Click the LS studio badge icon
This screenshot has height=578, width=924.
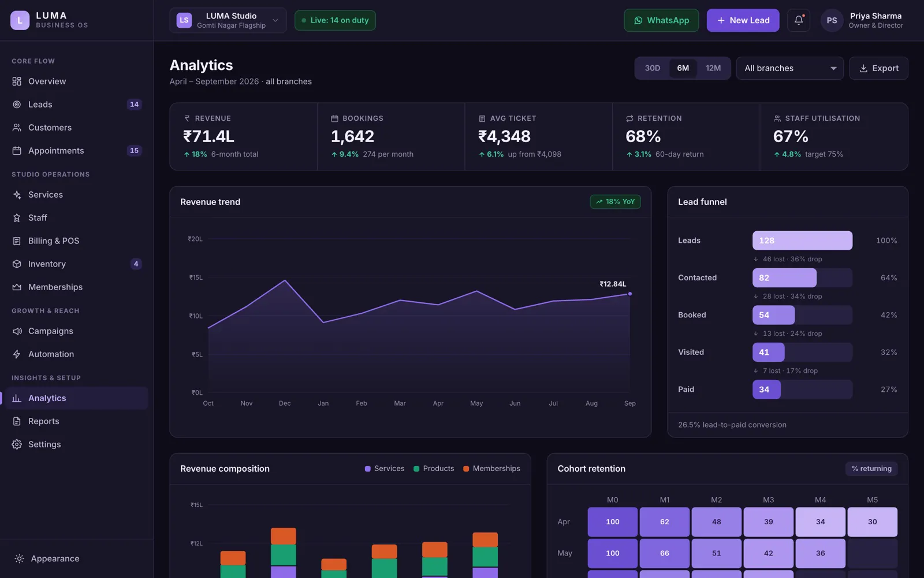[x=184, y=20]
